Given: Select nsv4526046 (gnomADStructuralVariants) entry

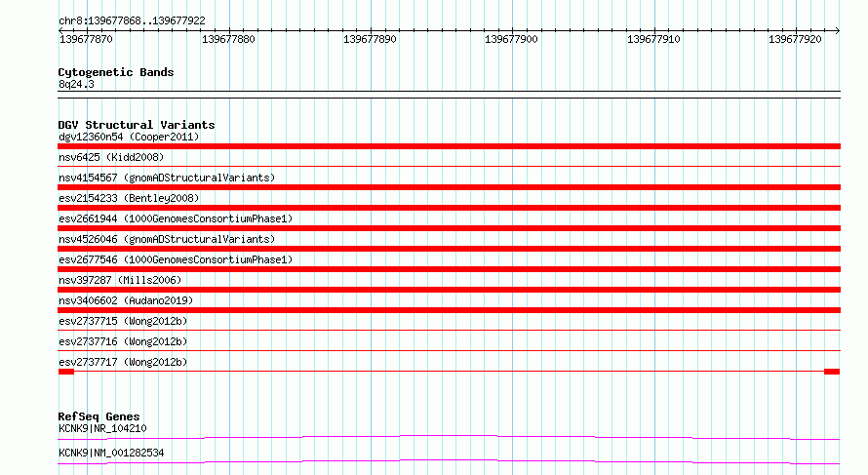Looking at the screenshot, I should tap(167, 239).
